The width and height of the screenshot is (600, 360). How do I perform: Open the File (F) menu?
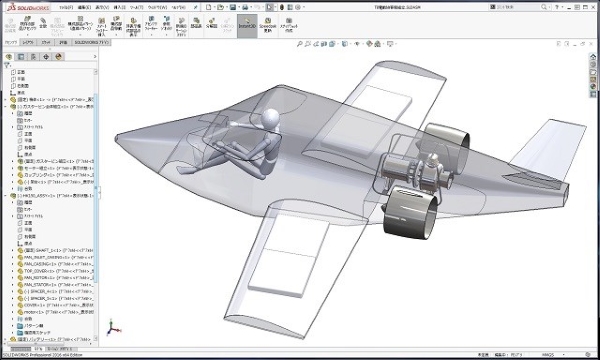tap(65, 7)
